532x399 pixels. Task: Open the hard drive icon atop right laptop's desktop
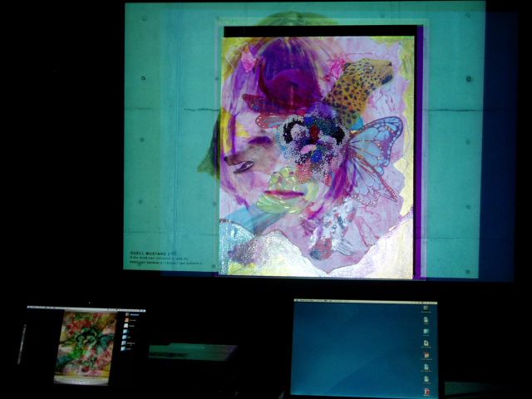point(426,308)
